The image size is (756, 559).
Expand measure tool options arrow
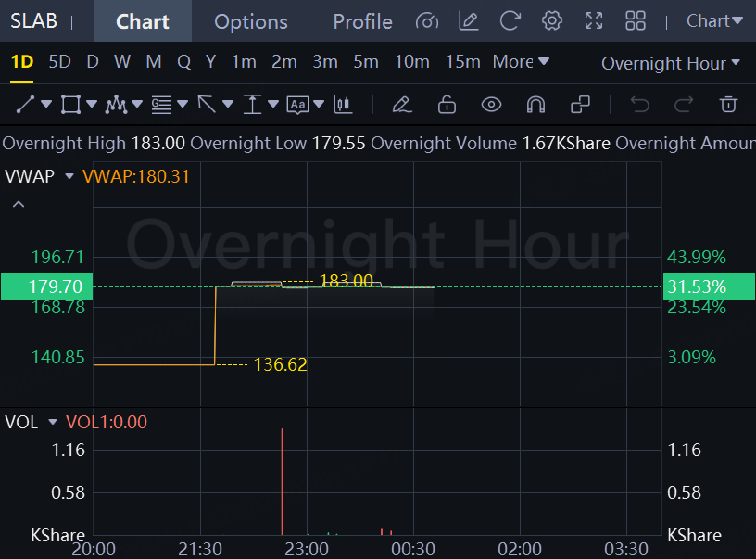pyautogui.click(x=273, y=104)
